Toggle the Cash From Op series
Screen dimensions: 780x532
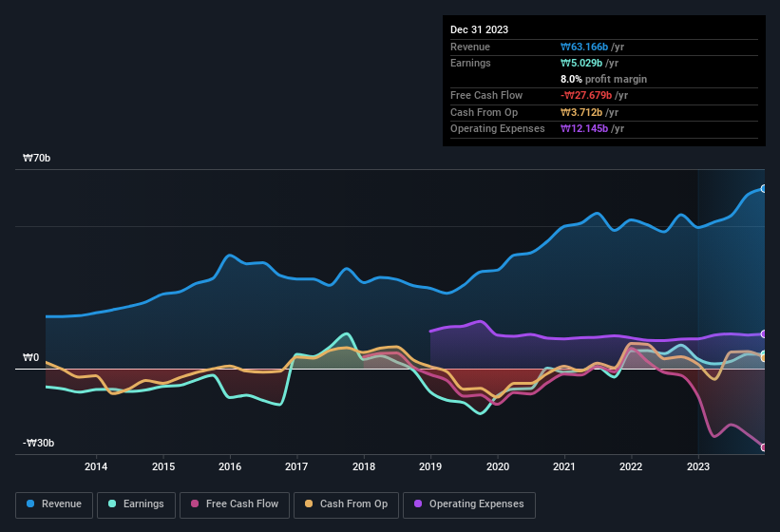tap(346, 504)
